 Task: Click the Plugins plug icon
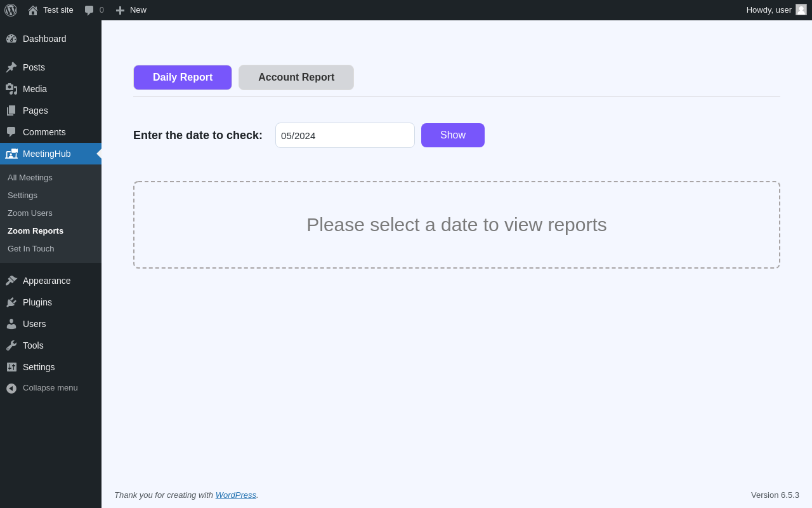tap(11, 302)
